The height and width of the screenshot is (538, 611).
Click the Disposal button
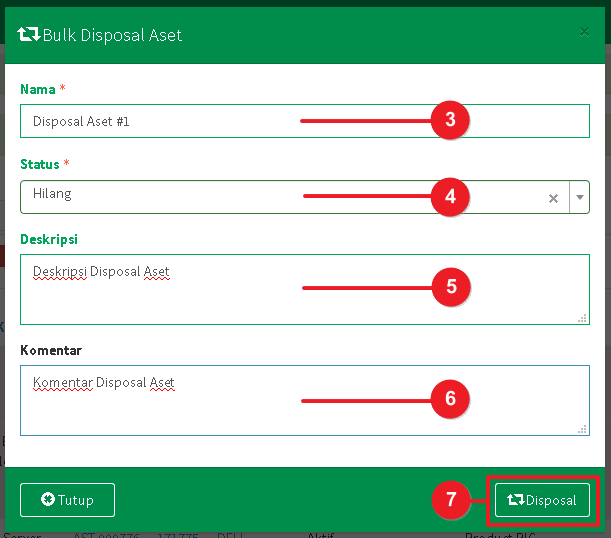coord(542,500)
